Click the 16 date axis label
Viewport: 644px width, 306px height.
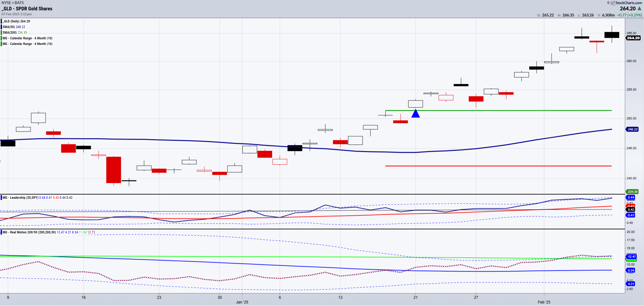(84, 298)
